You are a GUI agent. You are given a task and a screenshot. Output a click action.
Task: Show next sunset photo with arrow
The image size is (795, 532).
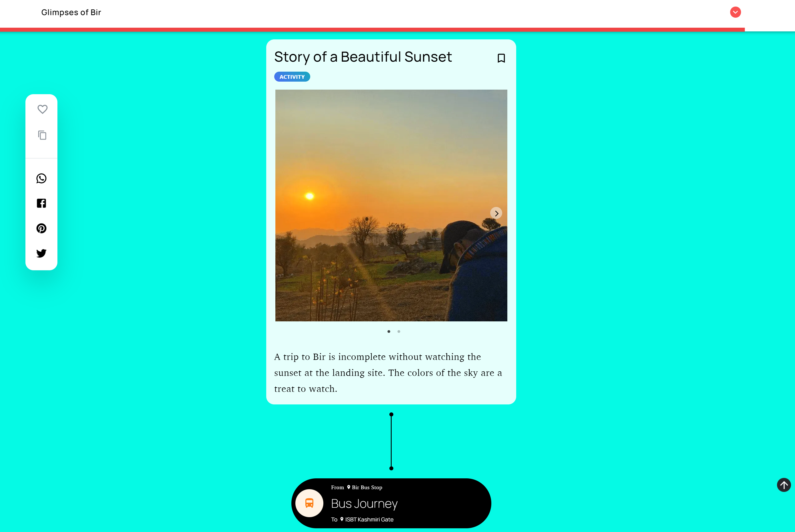coord(496,213)
